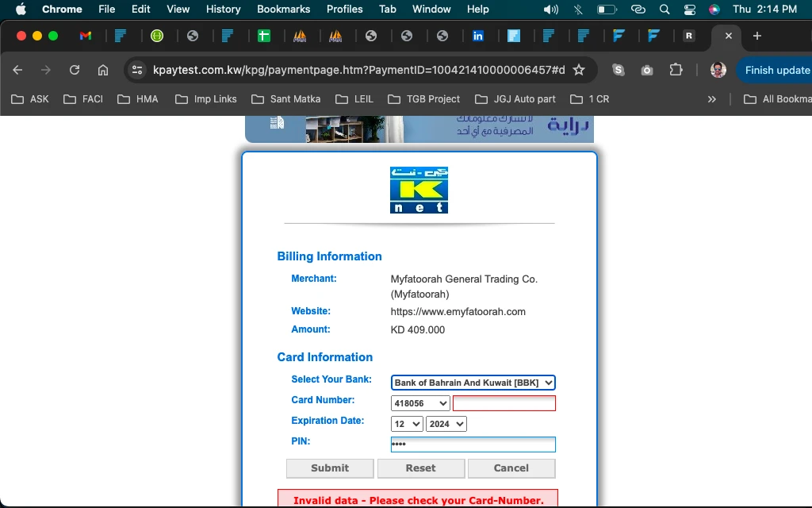Click the macOS Spotlight search icon

click(665, 10)
